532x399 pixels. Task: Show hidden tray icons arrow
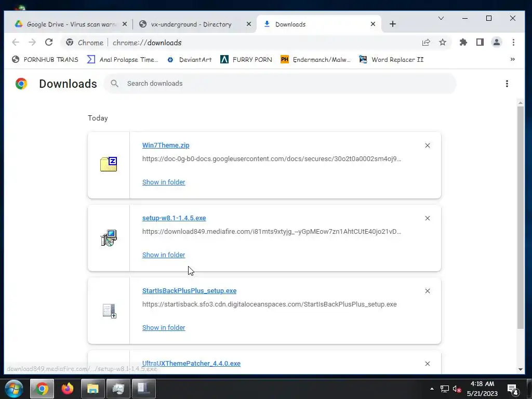click(x=432, y=389)
